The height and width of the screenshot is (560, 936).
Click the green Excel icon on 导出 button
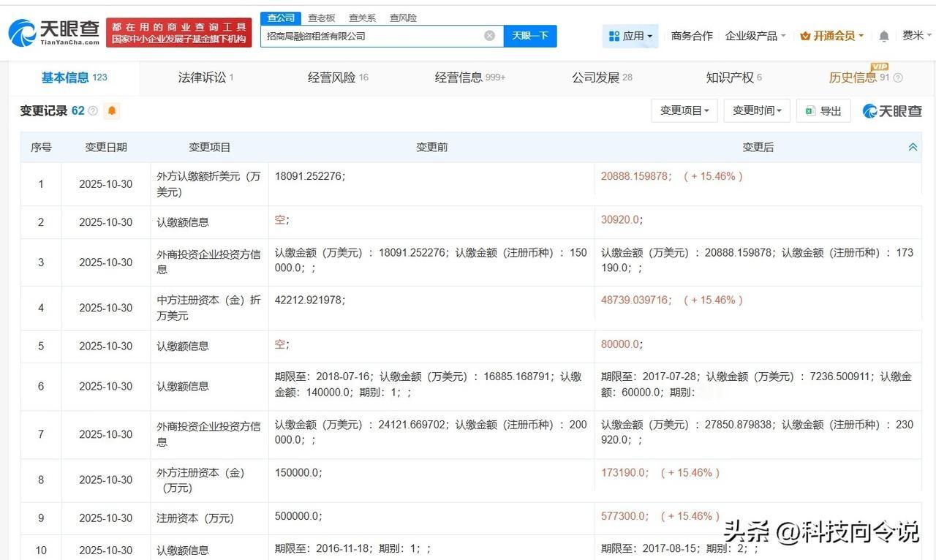point(809,110)
